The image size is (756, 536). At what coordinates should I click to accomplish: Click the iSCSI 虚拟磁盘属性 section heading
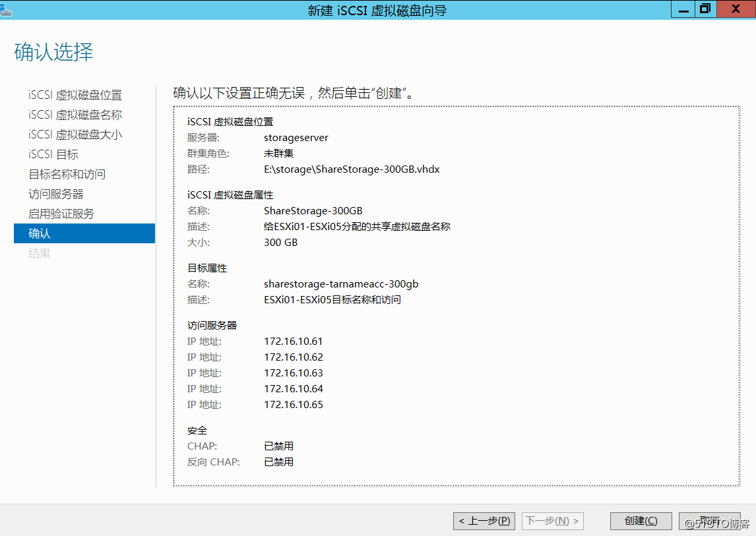point(230,194)
